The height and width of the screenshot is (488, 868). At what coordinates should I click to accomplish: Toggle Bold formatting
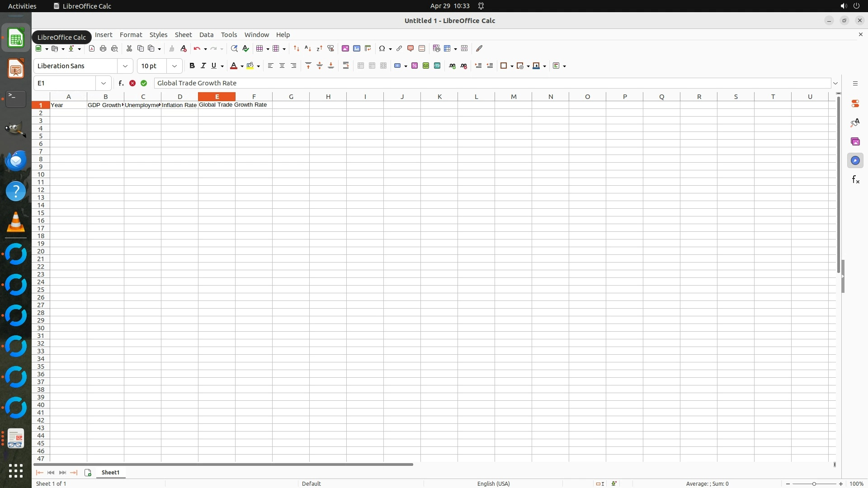[x=192, y=66]
